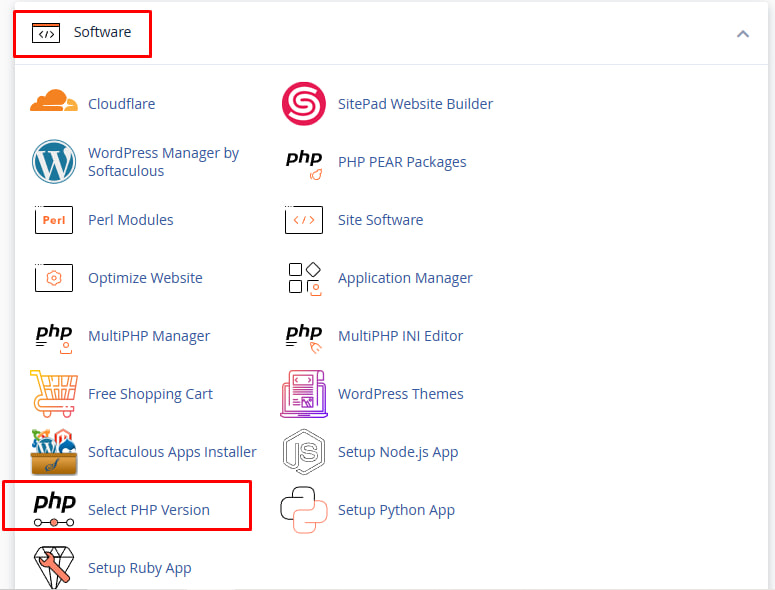Open WordPress Manager by Softaculous
The height and width of the screenshot is (590, 775).
[x=164, y=162]
